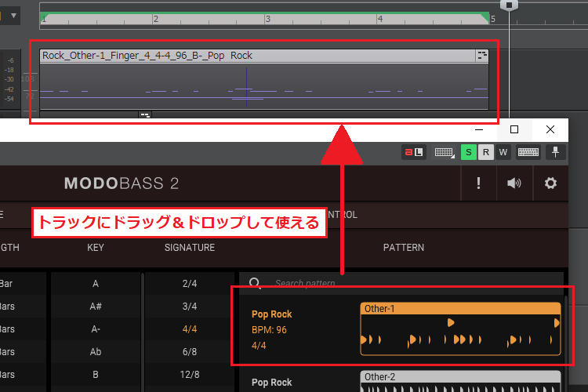
Task: Click the BPM: 96 pattern info text
Action: pyautogui.click(x=269, y=330)
